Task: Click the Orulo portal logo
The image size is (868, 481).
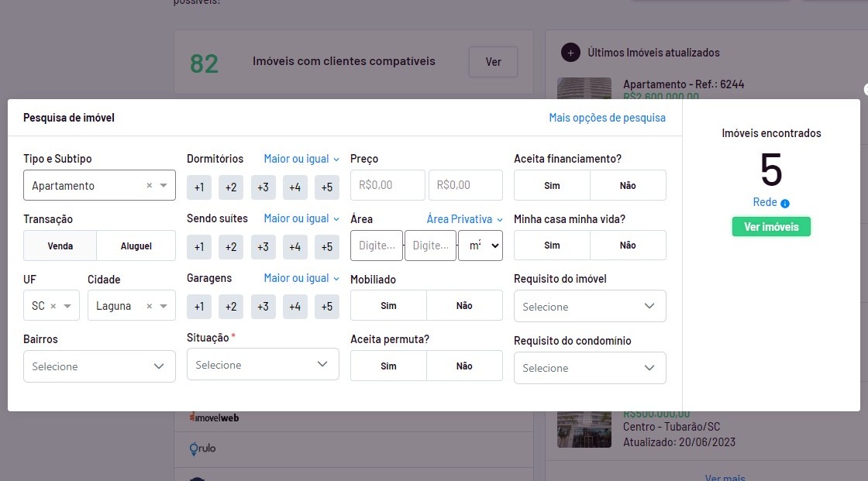Action: click(x=202, y=448)
